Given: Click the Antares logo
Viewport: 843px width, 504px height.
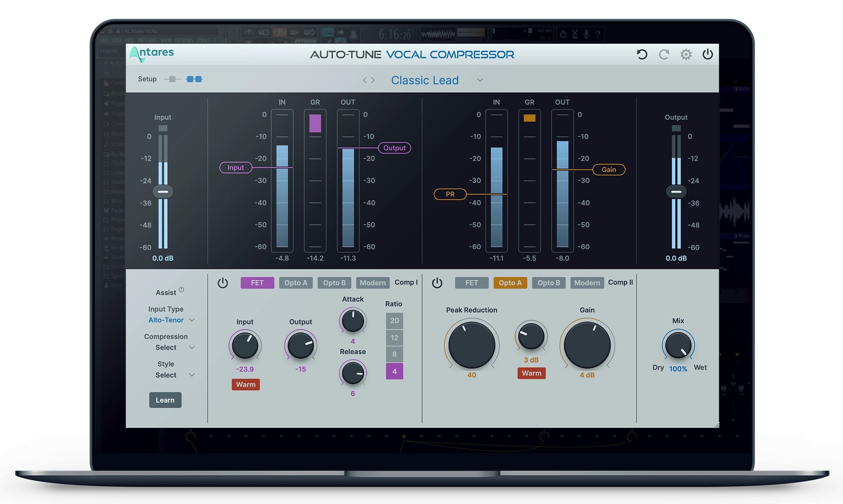Looking at the screenshot, I should click(151, 54).
